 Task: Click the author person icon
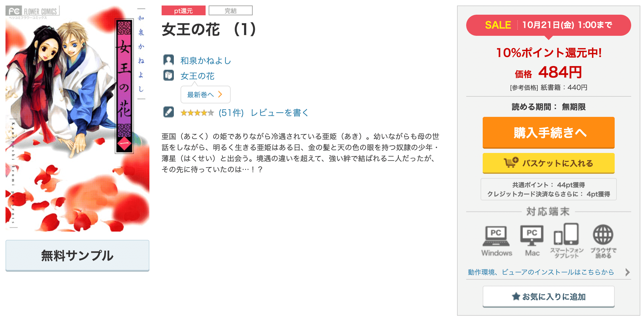pyautogui.click(x=168, y=60)
